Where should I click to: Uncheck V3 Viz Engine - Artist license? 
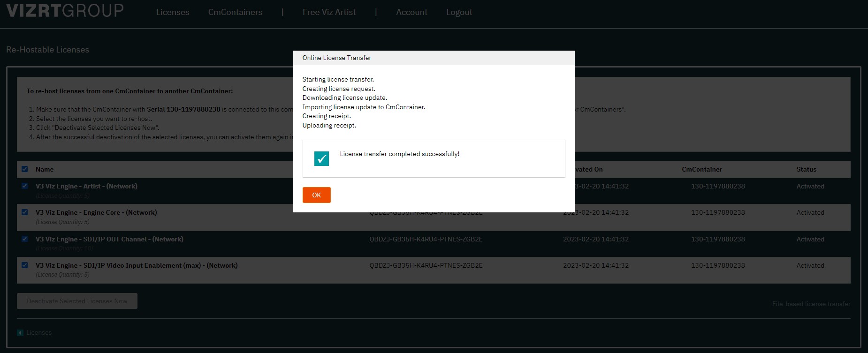(x=25, y=186)
